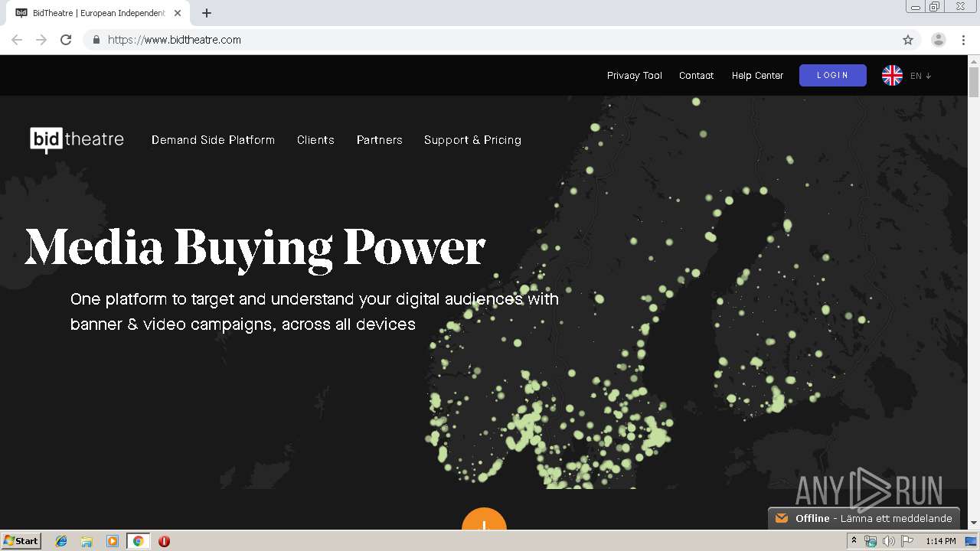Open the file explorer taskbar icon
The height and width of the screenshot is (551, 980).
(x=87, y=541)
